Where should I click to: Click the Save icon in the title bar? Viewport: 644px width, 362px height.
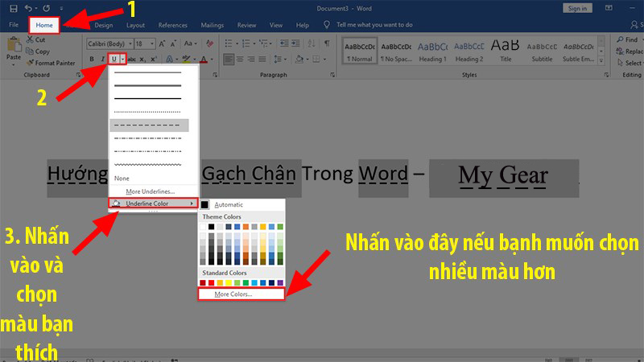pyautogui.click(x=12, y=8)
